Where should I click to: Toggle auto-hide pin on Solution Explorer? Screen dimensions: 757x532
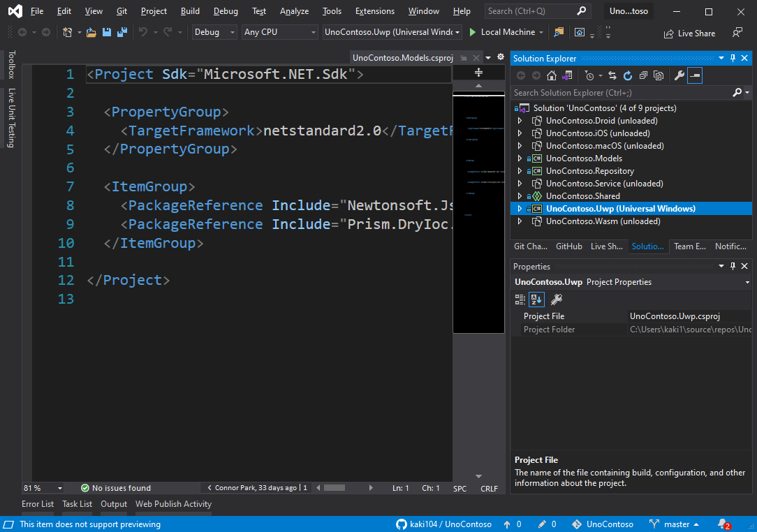coord(733,58)
